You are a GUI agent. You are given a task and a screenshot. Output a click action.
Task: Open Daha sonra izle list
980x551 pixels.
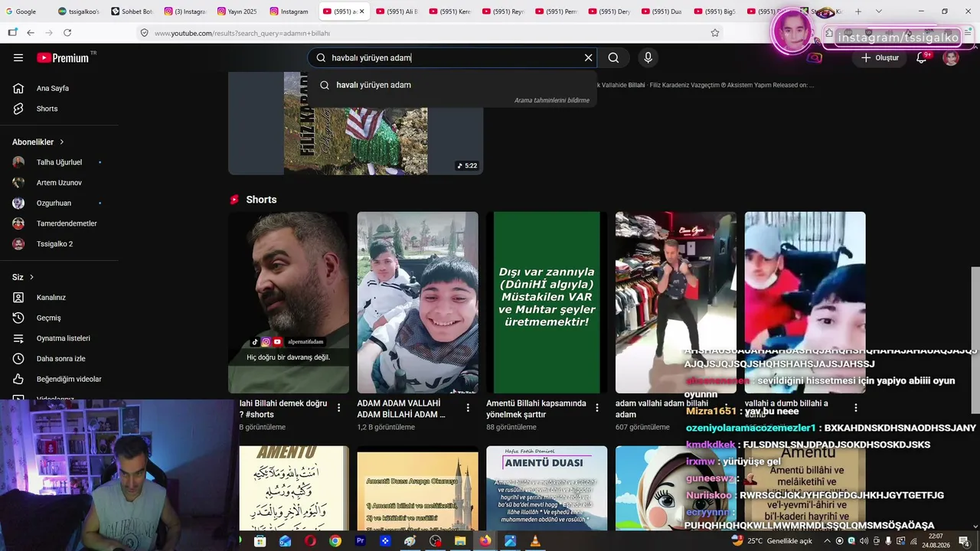(59, 359)
